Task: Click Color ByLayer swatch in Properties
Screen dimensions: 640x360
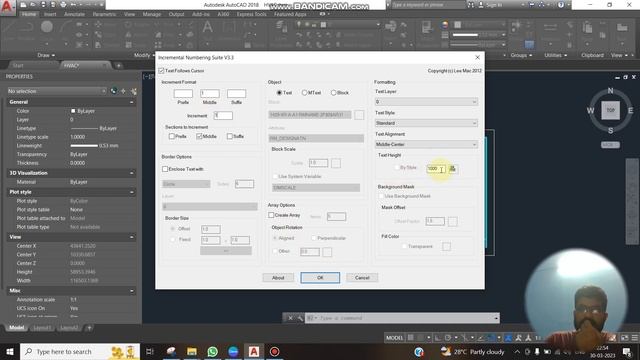Action: point(73,111)
